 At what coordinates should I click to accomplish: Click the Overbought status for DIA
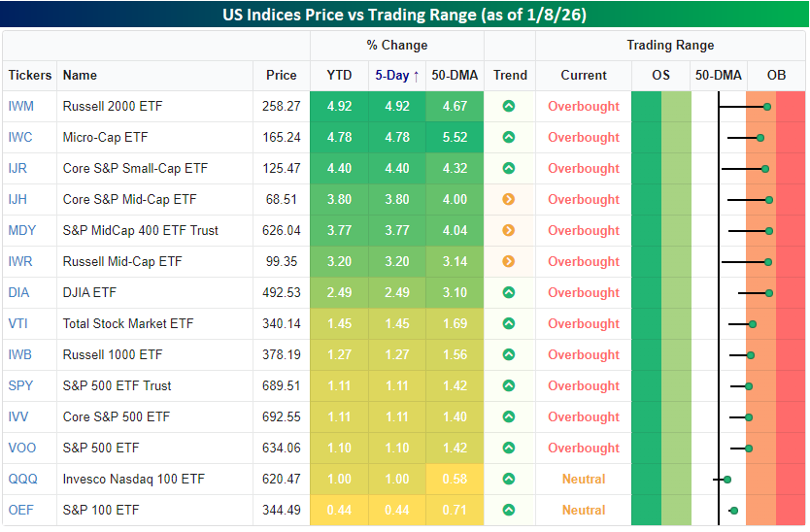pos(583,293)
